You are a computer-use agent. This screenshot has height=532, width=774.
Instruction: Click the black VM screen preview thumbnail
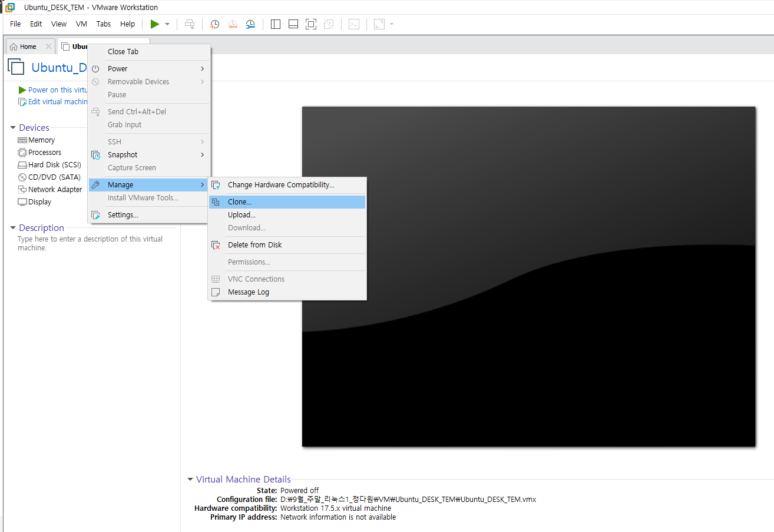click(528, 276)
